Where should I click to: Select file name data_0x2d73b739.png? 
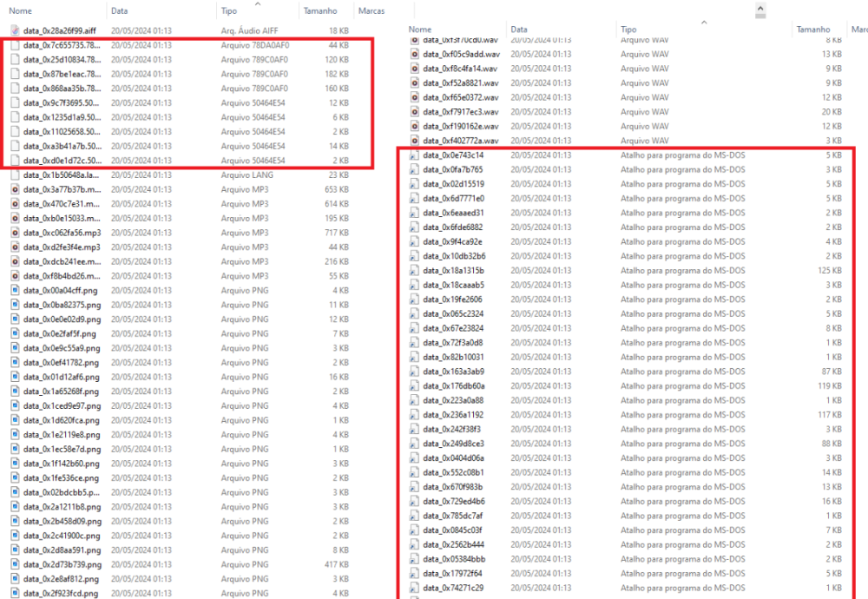(x=62, y=564)
